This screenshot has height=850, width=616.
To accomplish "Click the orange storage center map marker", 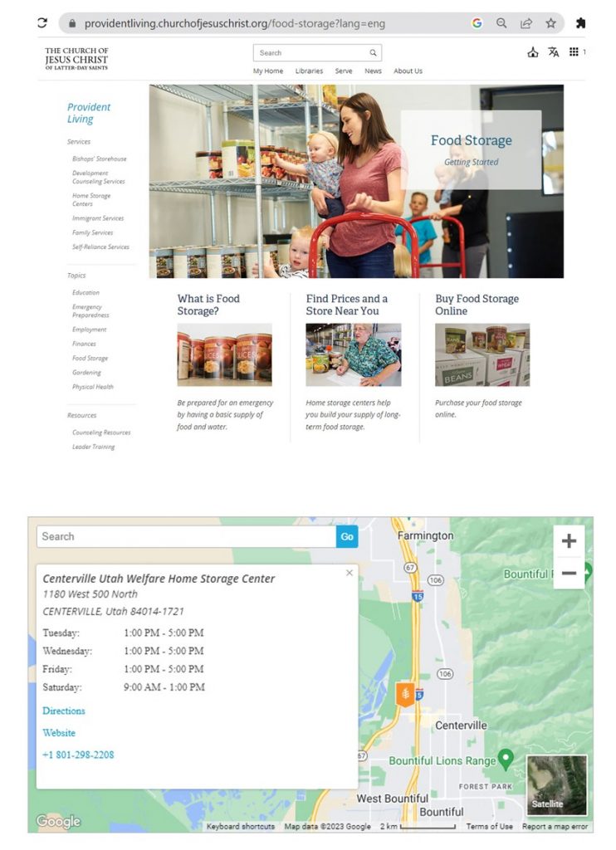I will 405,694.
